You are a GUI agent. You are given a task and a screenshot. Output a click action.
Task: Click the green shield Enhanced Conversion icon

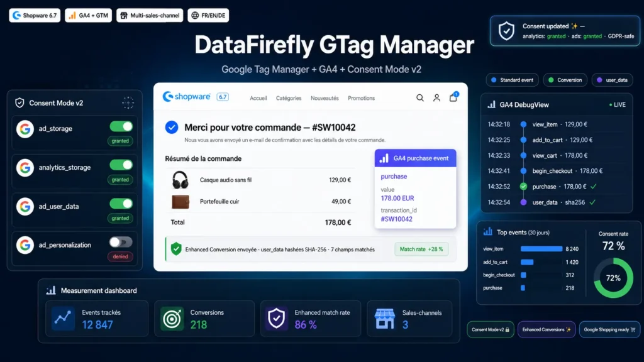(x=176, y=249)
